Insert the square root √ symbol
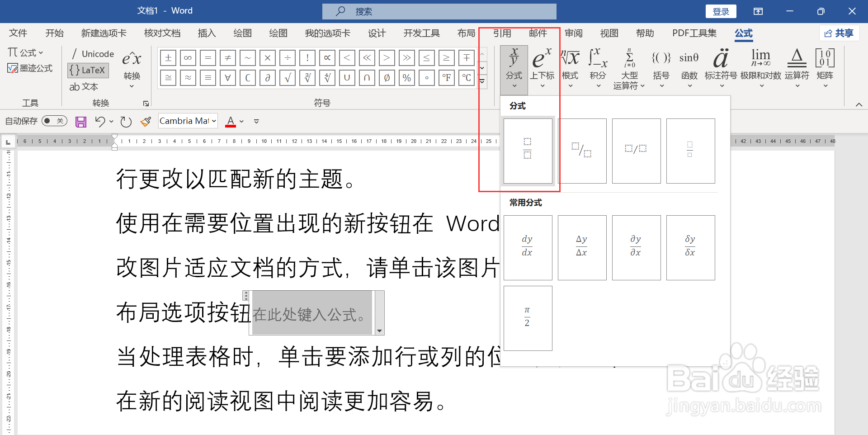868x435 pixels. tap(288, 78)
